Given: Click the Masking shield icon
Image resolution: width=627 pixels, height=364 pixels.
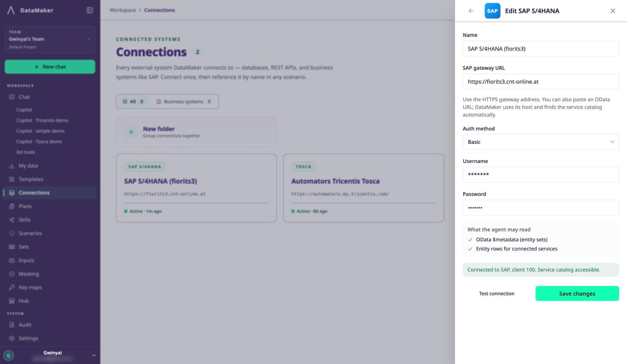Looking at the screenshot, I should click(x=12, y=274).
